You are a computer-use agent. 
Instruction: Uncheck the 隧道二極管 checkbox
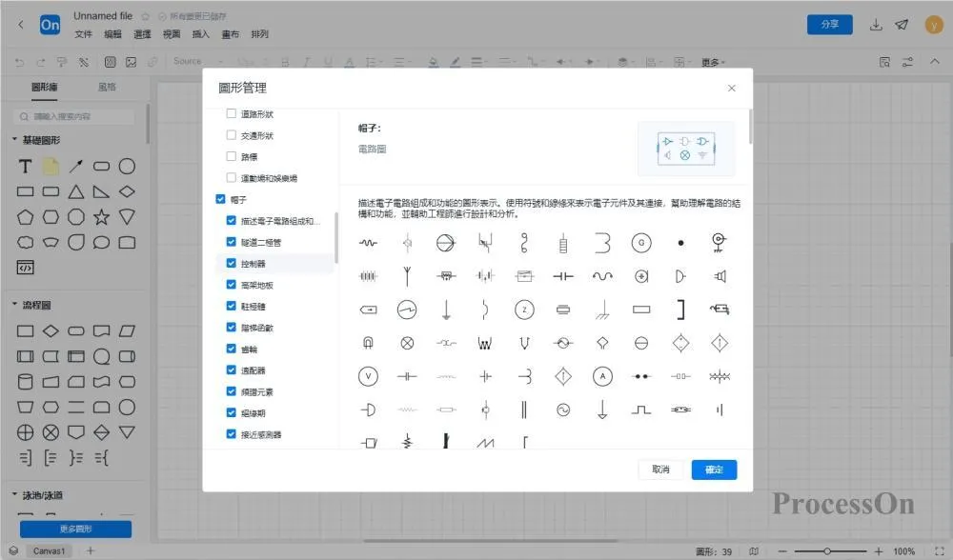(231, 242)
